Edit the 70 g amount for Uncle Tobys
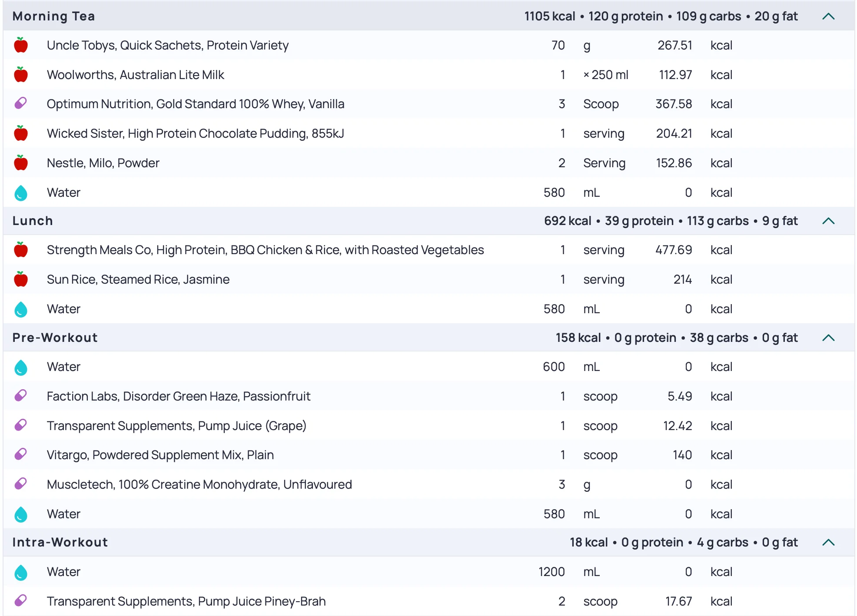 tap(558, 45)
